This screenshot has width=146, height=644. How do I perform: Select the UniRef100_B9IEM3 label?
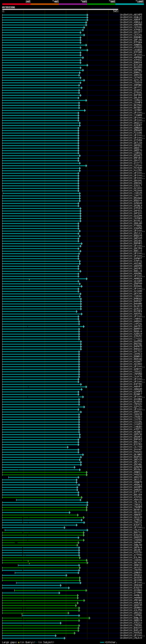tap(131, 67)
